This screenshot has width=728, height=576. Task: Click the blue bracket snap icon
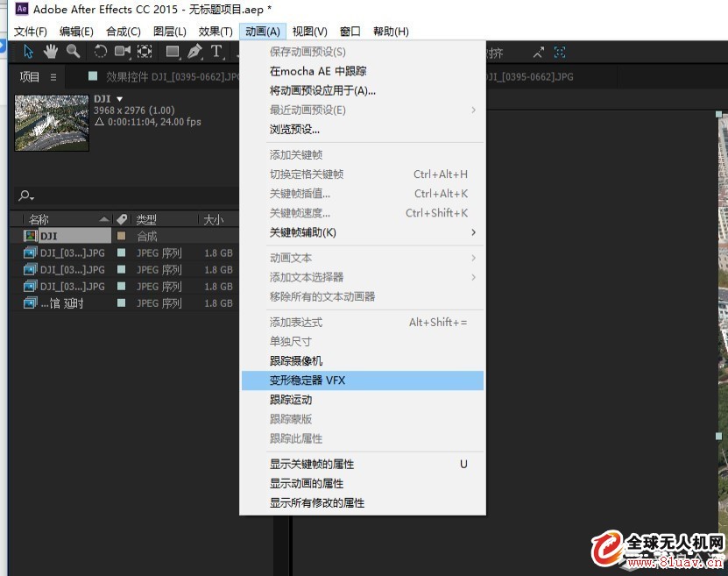point(560,53)
